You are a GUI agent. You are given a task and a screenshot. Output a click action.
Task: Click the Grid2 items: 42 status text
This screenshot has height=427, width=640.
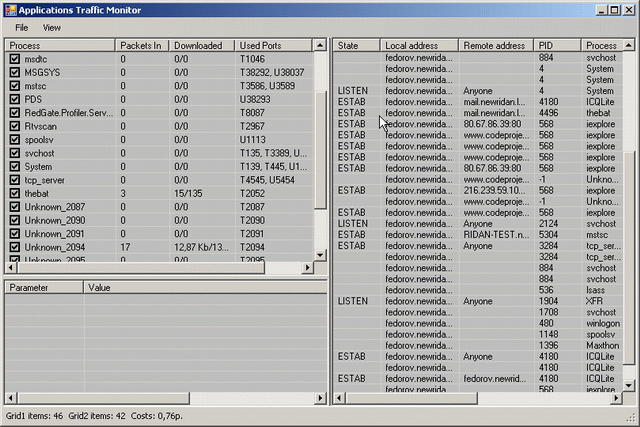click(97, 416)
